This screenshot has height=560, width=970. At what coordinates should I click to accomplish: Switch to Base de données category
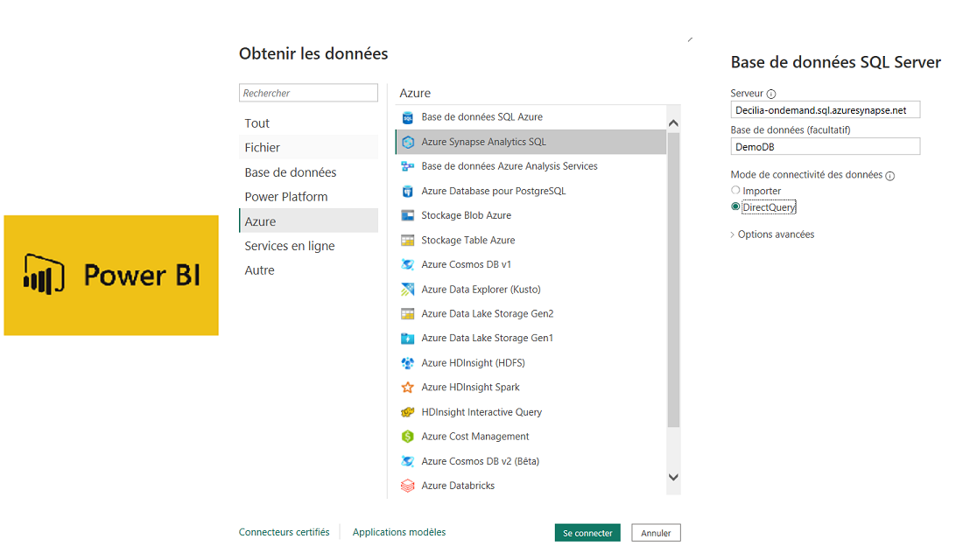coord(308,172)
